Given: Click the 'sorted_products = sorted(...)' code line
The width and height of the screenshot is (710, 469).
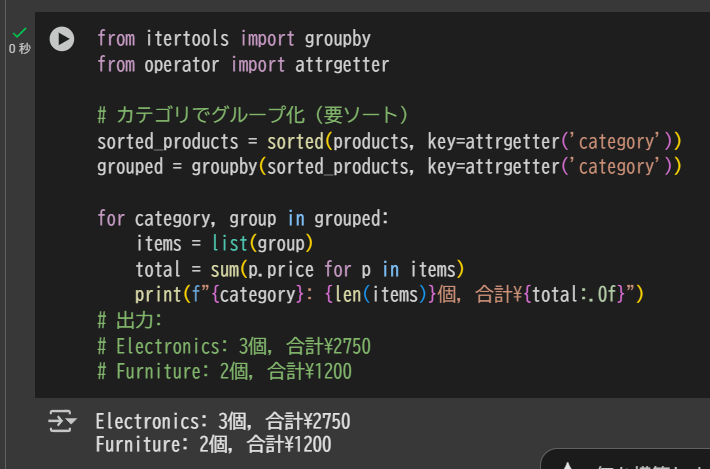Looking at the screenshot, I should click(389, 142).
